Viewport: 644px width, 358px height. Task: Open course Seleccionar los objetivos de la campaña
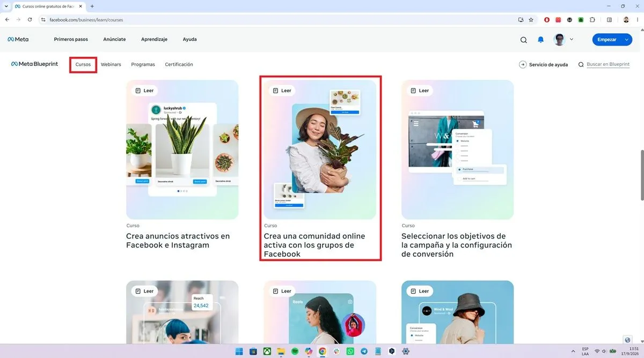tap(457, 245)
